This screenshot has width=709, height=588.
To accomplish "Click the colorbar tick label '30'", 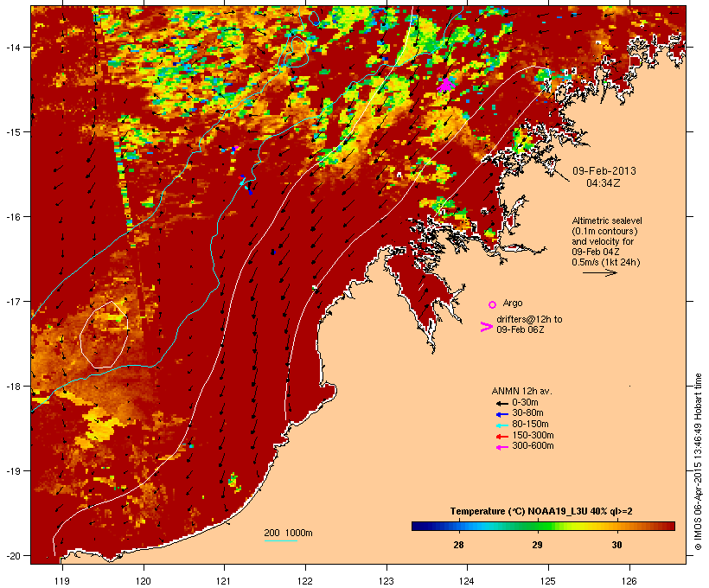I will coord(616,545).
